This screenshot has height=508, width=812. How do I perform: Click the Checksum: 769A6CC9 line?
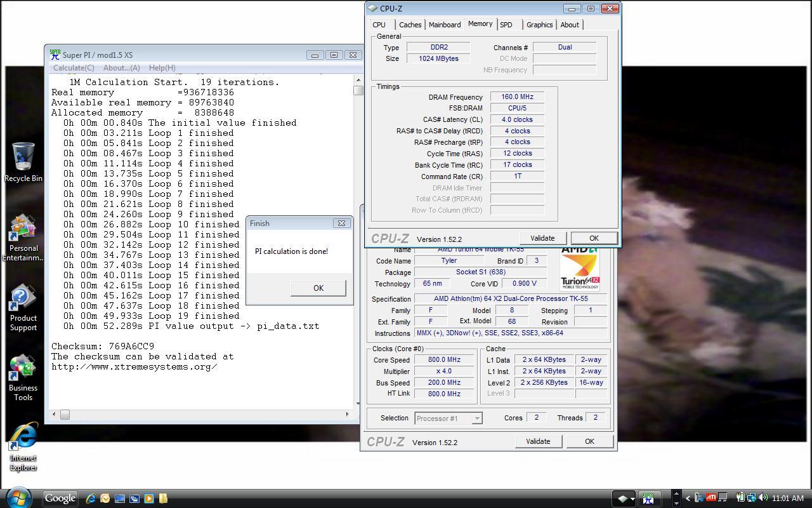pyautogui.click(x=103, y=346)
